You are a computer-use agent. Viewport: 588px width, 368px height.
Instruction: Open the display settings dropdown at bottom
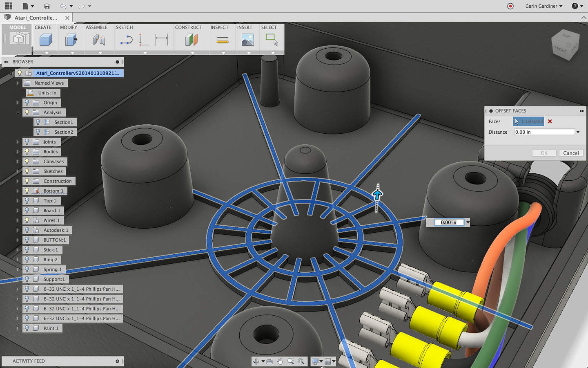pos(321,361)
